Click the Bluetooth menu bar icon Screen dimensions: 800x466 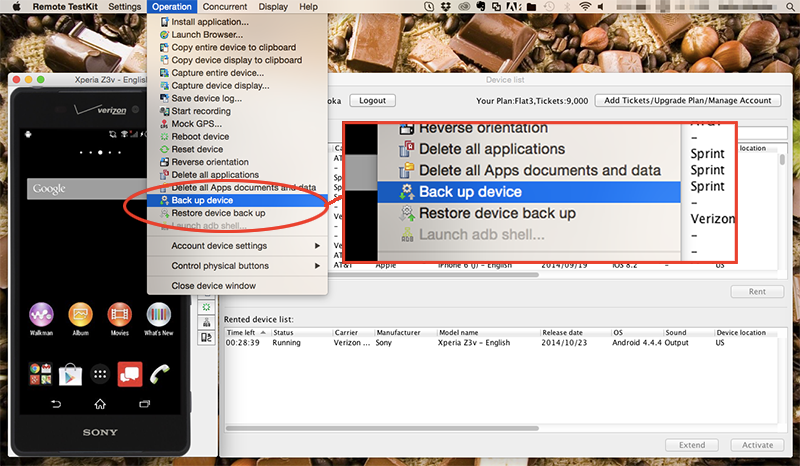(x=567, y=7)
